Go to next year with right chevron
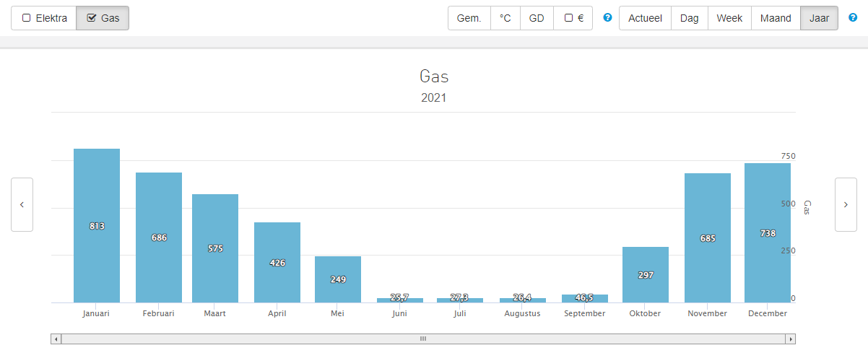Screen dimensions: 868x353 click(x=846, y=204)
